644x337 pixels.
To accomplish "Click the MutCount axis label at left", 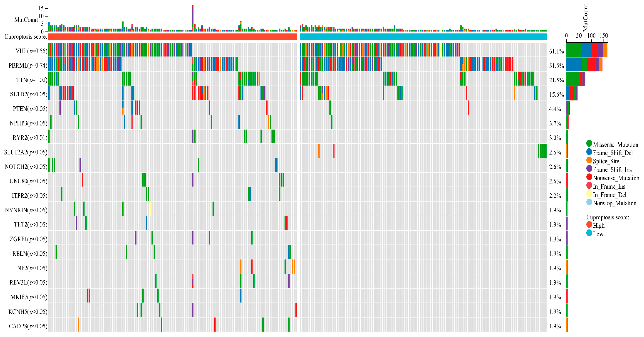I will 26,20.
